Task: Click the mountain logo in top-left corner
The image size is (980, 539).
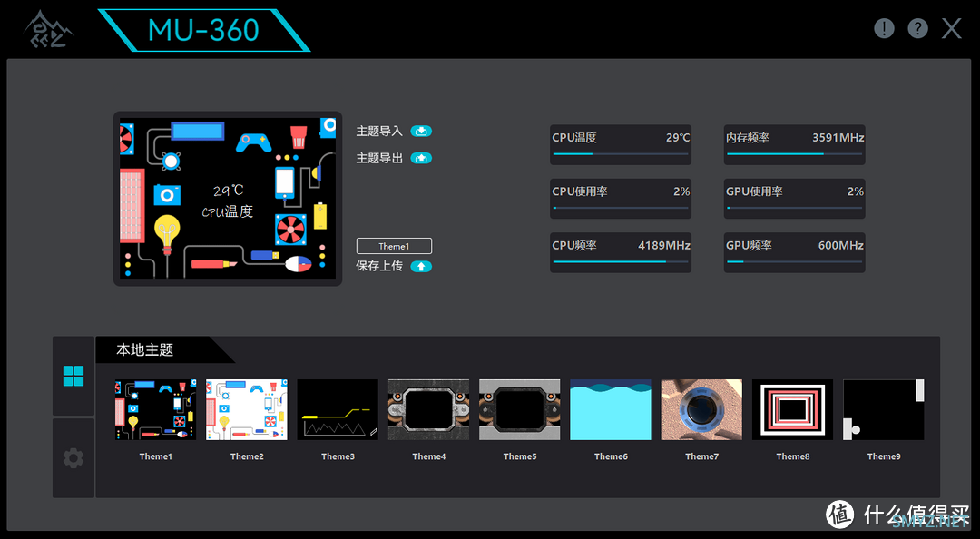Action: coord(49,29)
